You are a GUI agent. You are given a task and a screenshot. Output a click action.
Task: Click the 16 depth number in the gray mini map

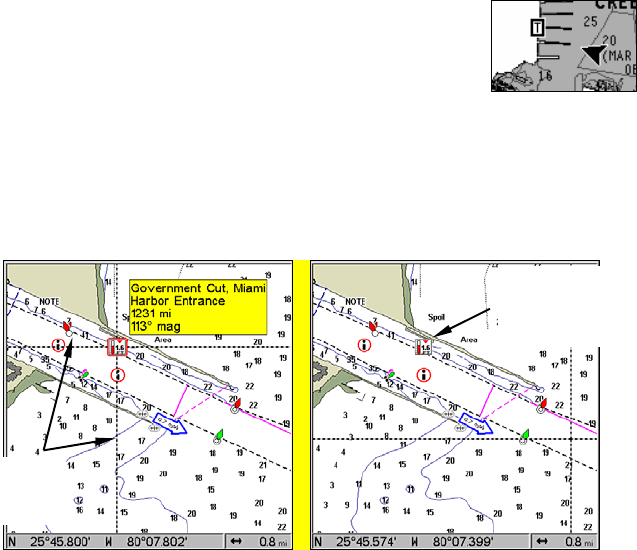coord(545,76)
